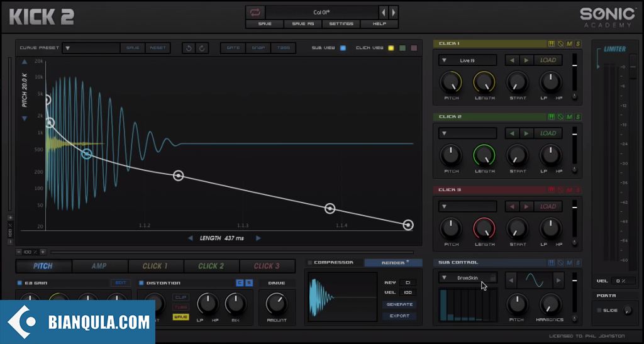Click Click 2 keytrack piano icon
The width and height of the screenshot is (644, 344).
pos(552,117)
